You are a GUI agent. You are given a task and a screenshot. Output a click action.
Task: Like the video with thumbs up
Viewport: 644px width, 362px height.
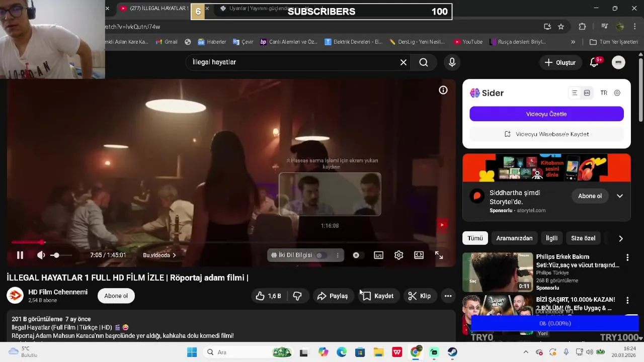pos(268,296)
